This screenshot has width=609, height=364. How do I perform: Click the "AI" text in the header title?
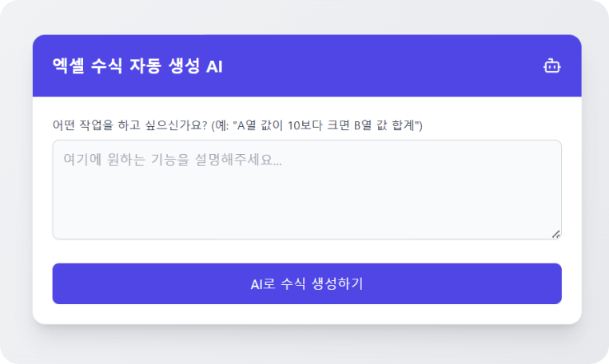click(x=214, y=67)
